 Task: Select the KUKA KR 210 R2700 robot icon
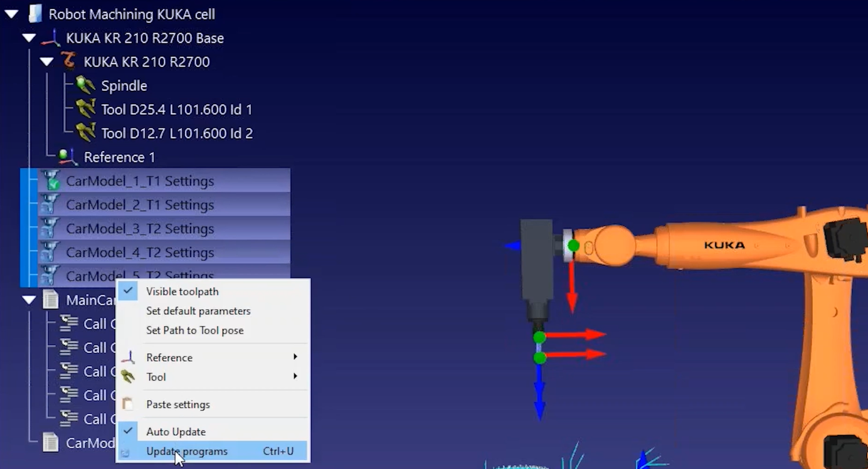(68, 61)
